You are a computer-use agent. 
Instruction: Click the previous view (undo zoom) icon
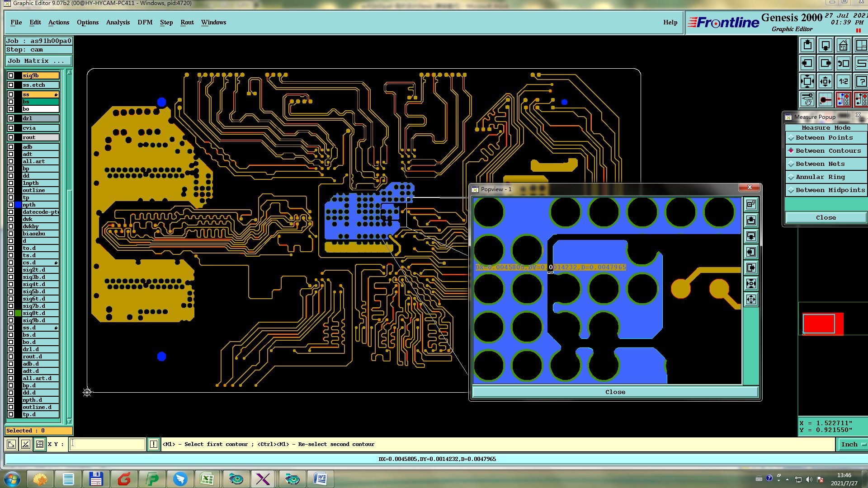pyautogui.click(x=843, y=64)
